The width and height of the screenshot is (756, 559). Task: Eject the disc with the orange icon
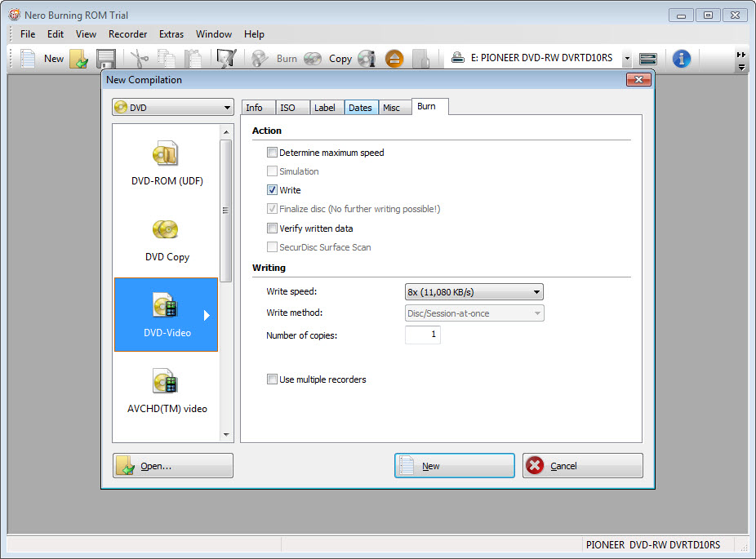point(394,59)
